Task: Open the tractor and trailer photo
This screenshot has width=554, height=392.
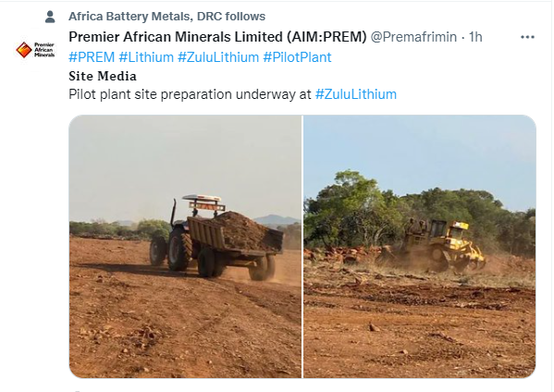Action: click(x=185, y=247)
